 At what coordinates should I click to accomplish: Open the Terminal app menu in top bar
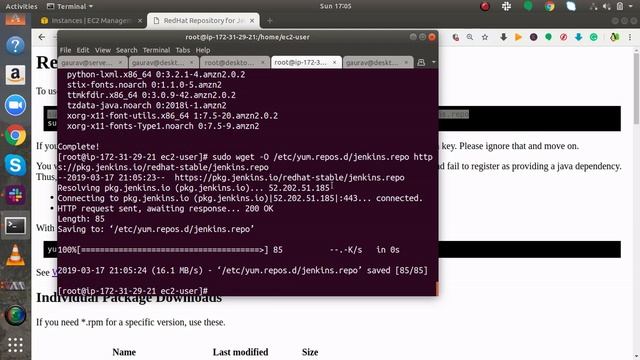pyautogui.click(x=70, y=7)
